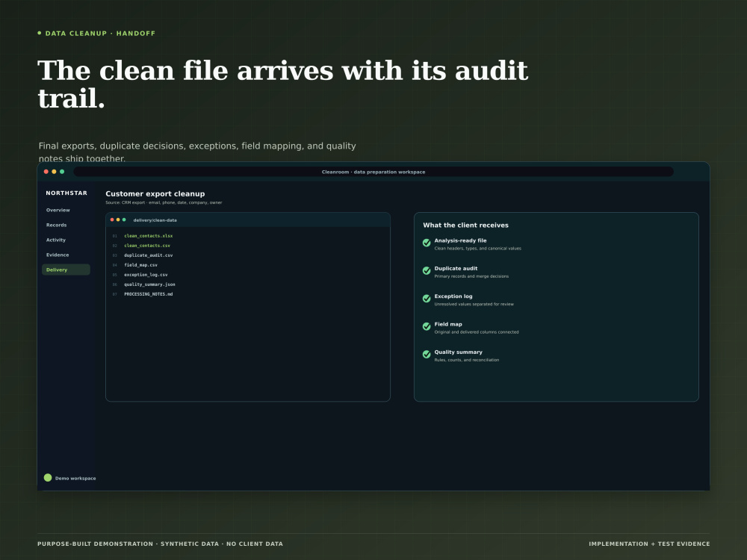Click the NORTHSTAR brand label
This screenshot has width=747, height=560.
pyautogui.click(x=66, y=193)
